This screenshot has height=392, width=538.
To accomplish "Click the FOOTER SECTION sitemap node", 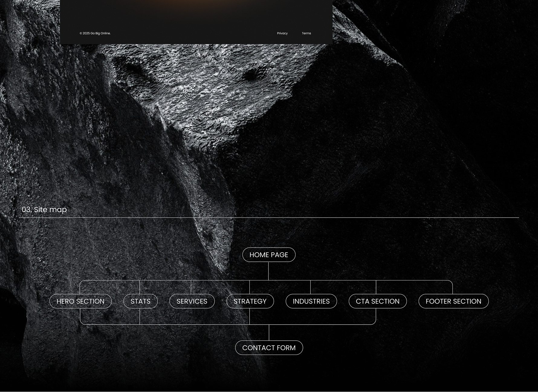I will click(453, 301).
